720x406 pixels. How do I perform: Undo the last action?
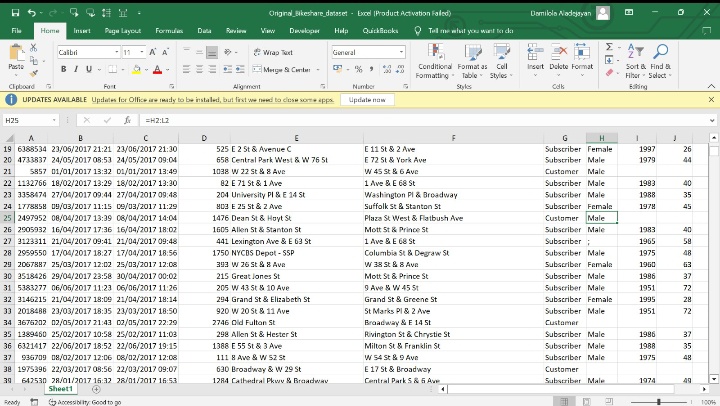click(x=31, y=13)
